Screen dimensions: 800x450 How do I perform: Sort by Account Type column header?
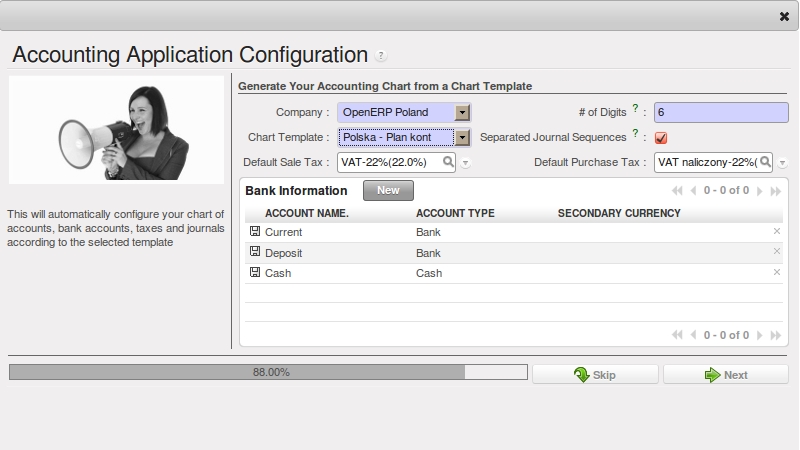coord(455,213)
